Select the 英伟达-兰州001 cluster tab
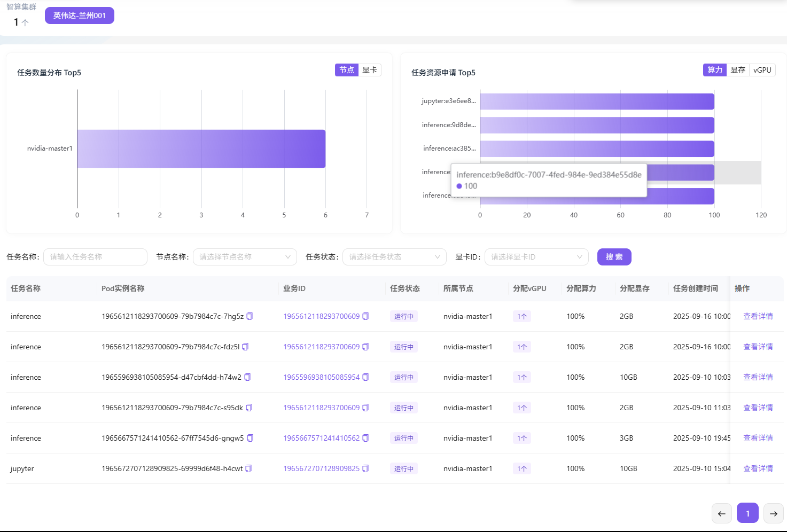The width and height of the screenshot is (787, 532). (80, 15)
